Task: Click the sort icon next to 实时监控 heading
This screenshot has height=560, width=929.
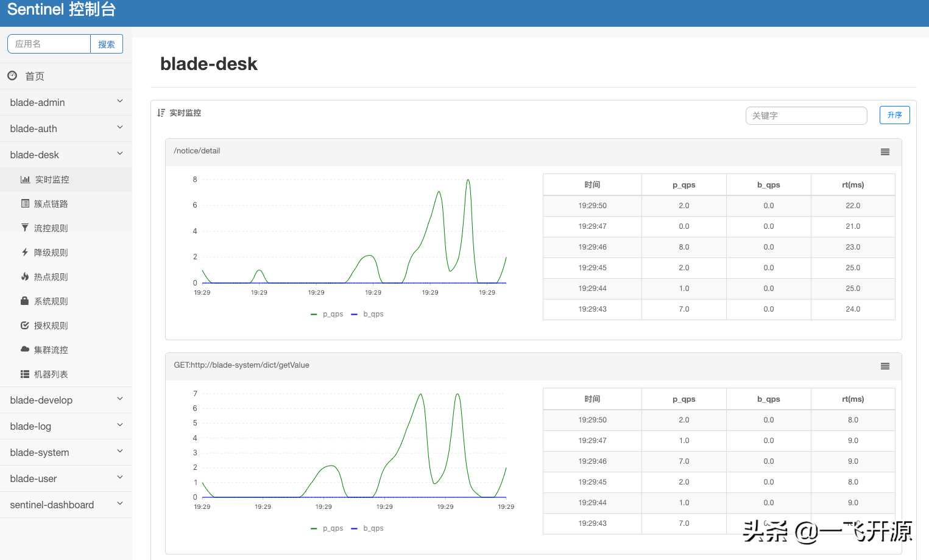Action: click(161, 113)
